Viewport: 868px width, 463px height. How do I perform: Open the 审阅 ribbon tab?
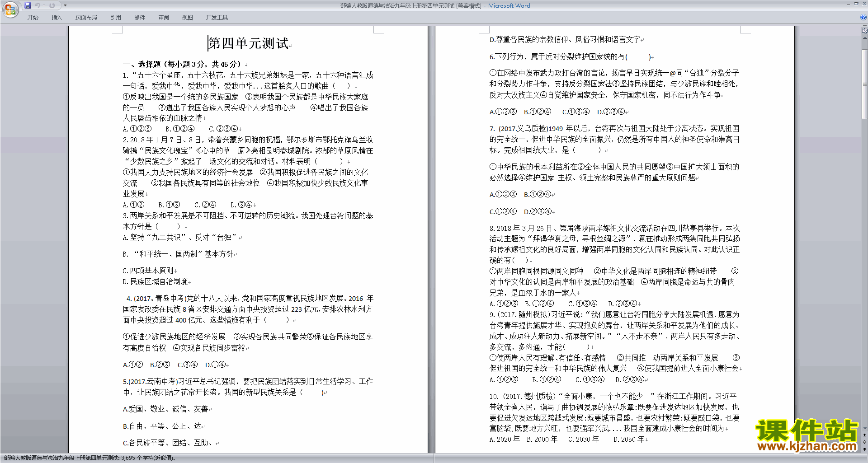[x=164, y=17]
